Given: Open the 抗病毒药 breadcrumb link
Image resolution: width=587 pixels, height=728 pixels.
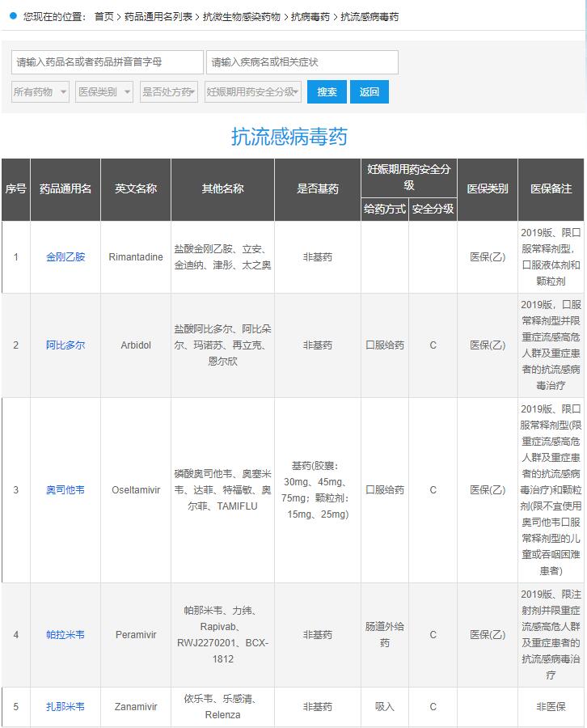Looking at the screenshot, I should pyautogui.click(x=310, y=17).
